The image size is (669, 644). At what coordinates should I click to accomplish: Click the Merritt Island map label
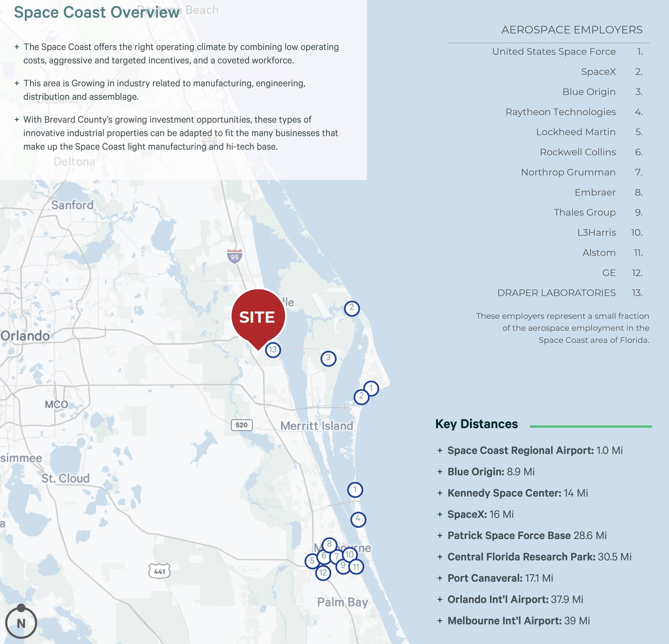click(x=316, y=426)
